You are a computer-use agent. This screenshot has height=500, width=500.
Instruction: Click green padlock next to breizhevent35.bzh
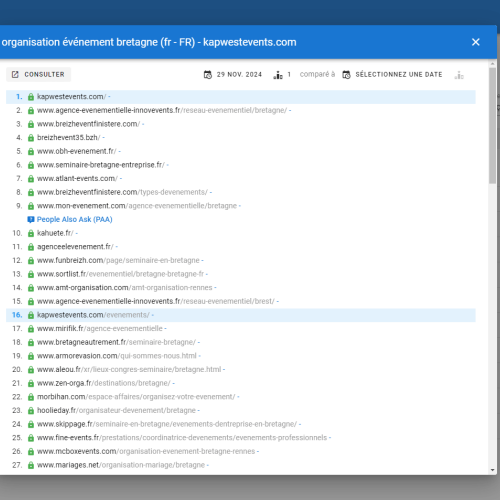(x=31, y=138)
